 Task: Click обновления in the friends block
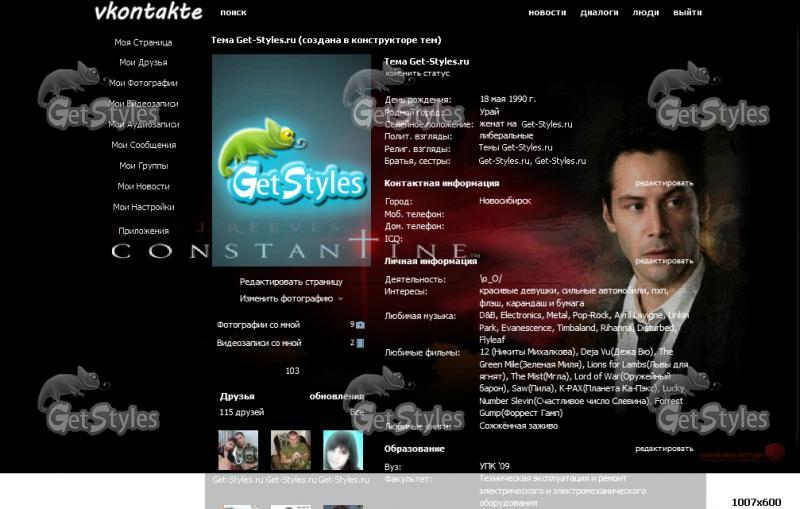[x=337, y=396]
